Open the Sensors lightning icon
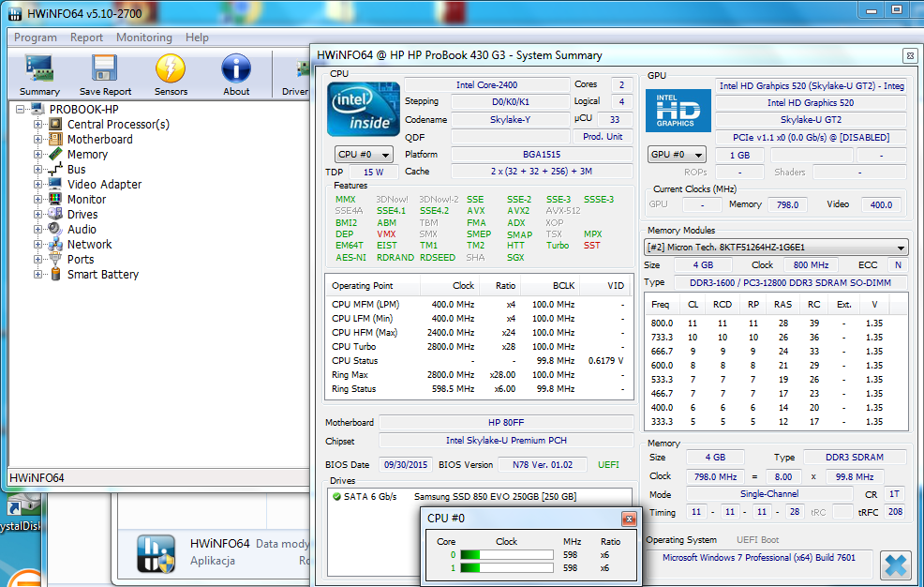This screenshot has height=587, width=924. click(x=171, y=68)
